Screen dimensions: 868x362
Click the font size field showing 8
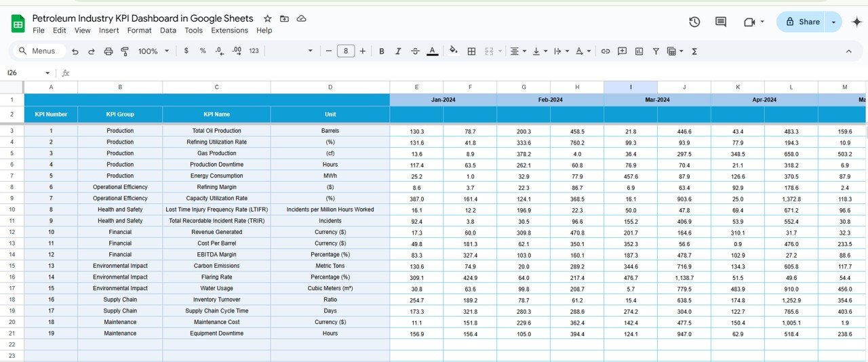346,51
